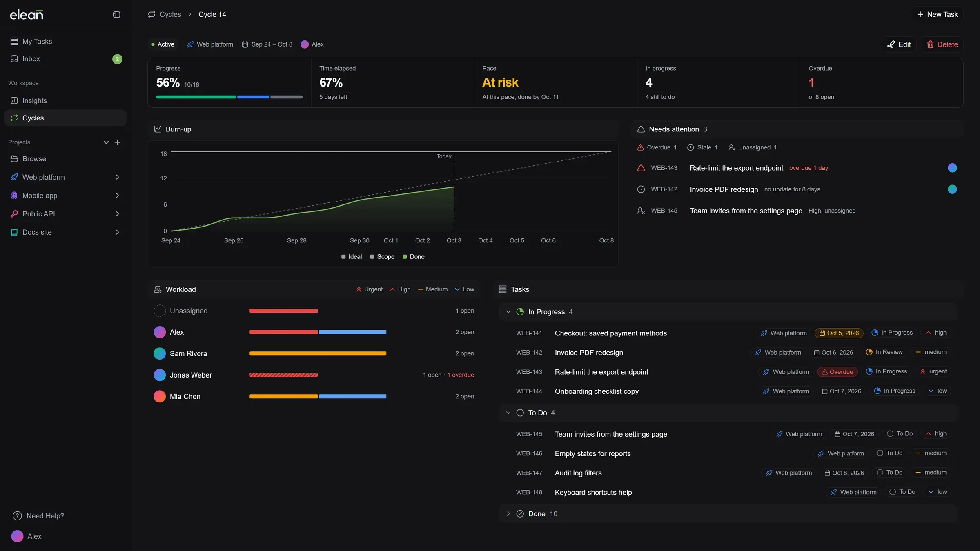The image size is (980, 551).
Task: Collapse the To Do task group
Action: pos(508,413)
